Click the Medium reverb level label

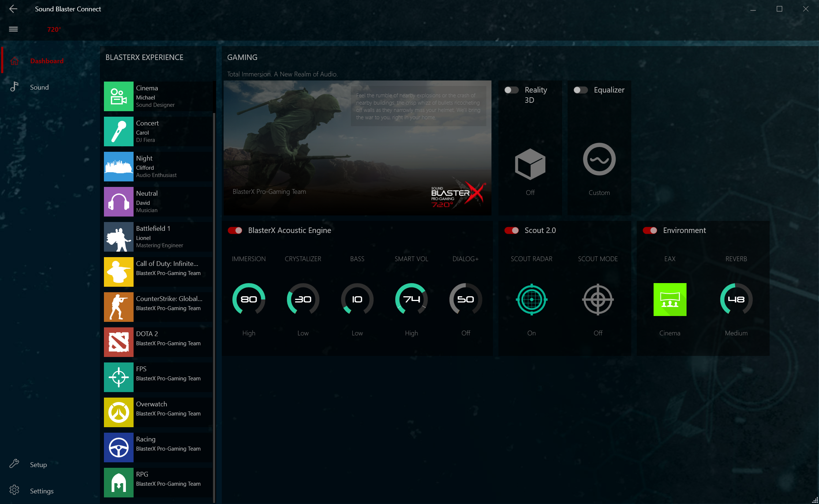pyautogui.click(x=736, y=333)
